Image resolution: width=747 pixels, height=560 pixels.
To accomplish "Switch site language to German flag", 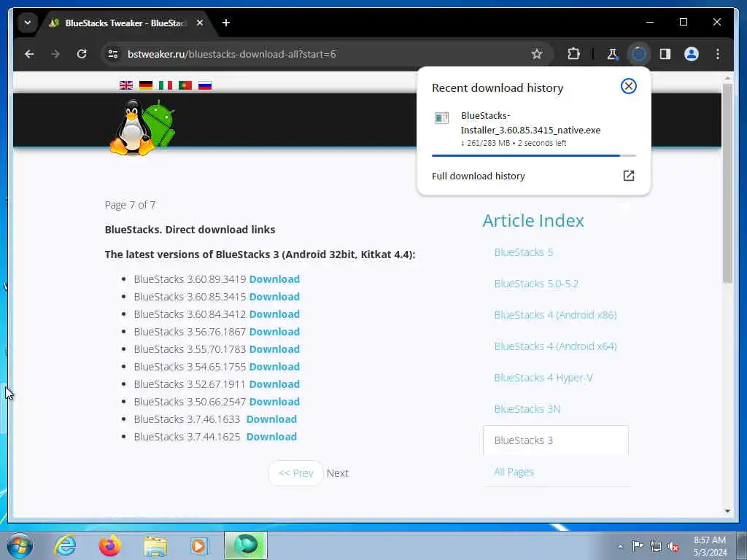I will [146, 85].
